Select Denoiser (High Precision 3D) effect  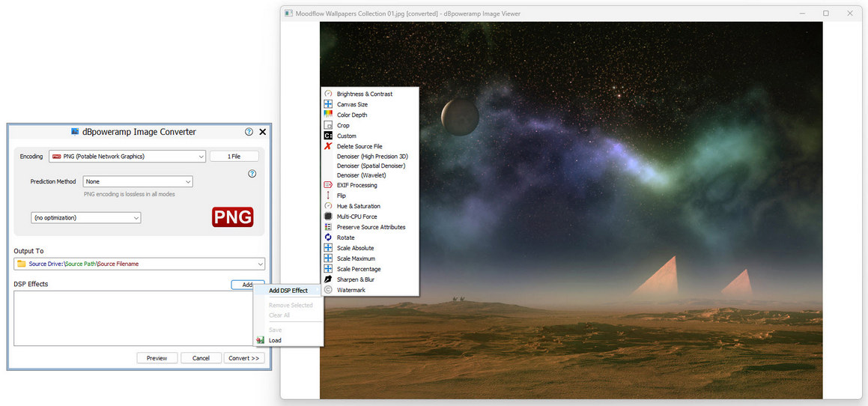371,157
